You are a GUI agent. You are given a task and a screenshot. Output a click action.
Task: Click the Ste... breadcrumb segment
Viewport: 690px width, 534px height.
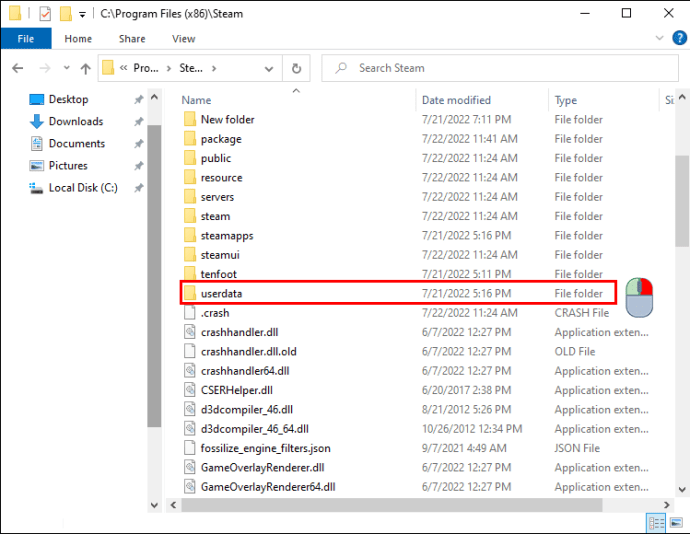point(191,68)
